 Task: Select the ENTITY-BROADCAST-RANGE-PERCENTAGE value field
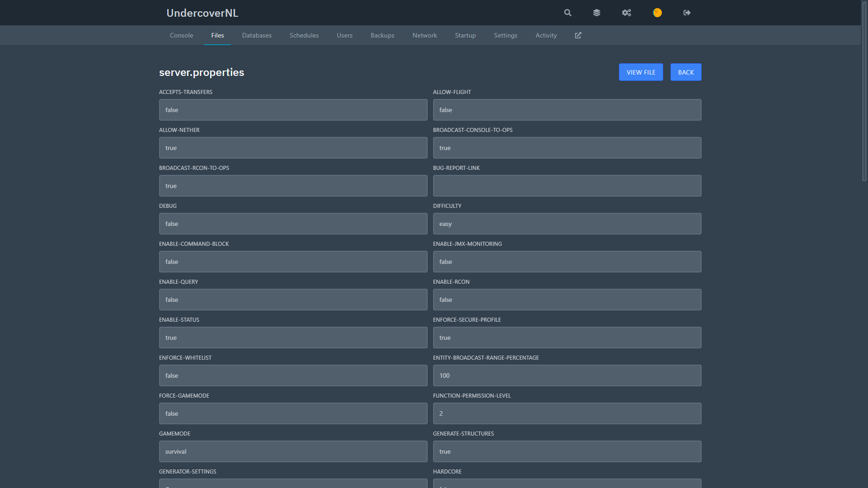click(567, 375)
